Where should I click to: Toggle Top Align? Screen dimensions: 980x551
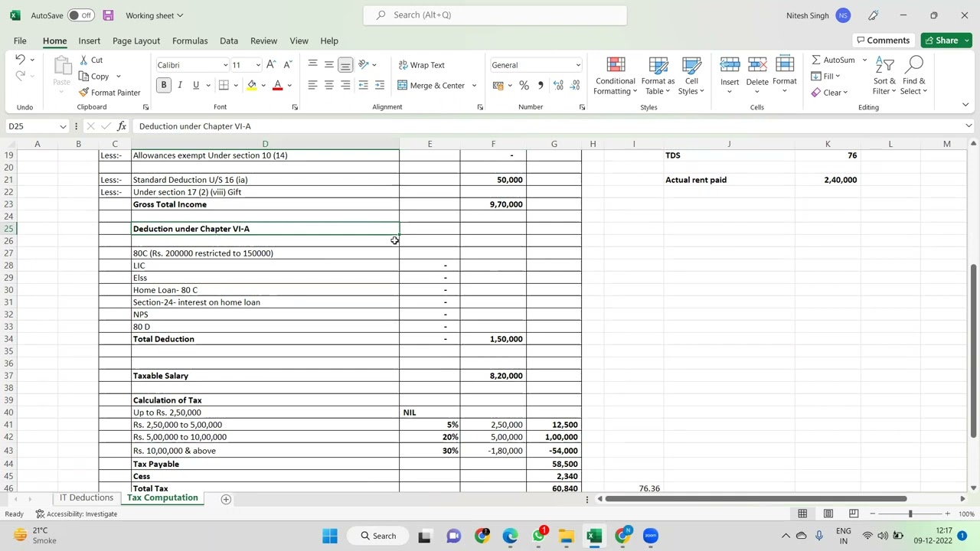click(x=312, y=65)
